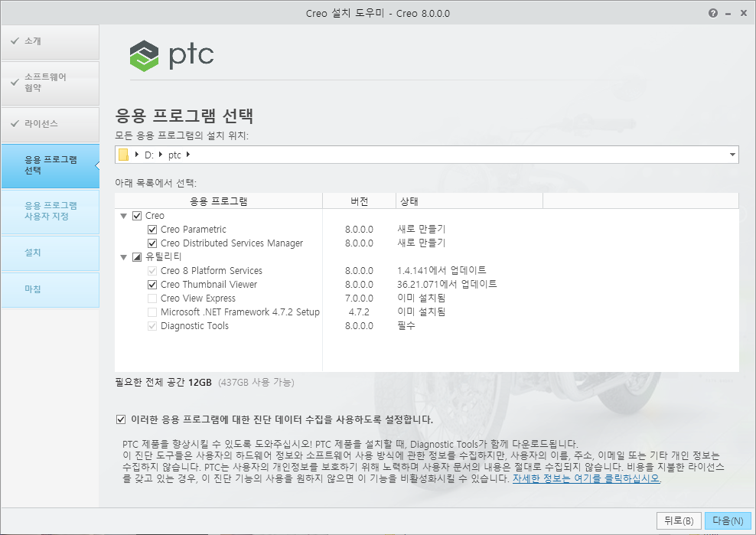Toggle the Creo group checkbox

(137, 216)
